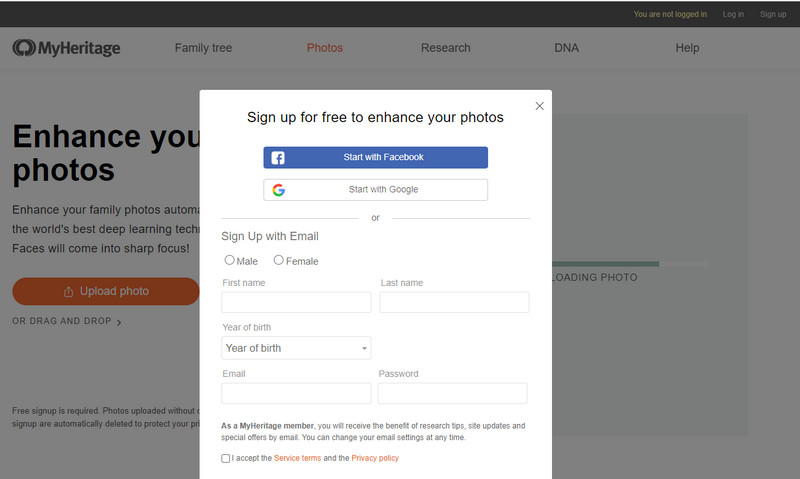
Task: Close the sign up dialog
Action: click(x=540, y=106)
